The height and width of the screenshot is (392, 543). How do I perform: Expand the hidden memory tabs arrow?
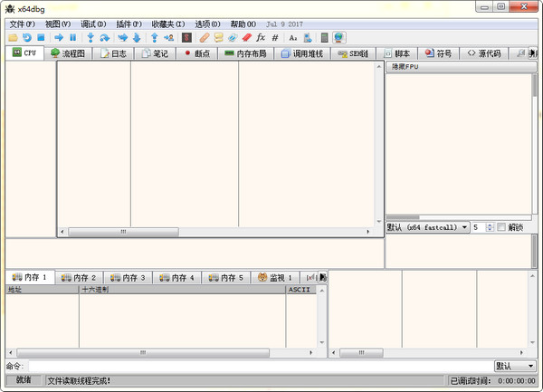pyautogui.click(x=323, y=277)
